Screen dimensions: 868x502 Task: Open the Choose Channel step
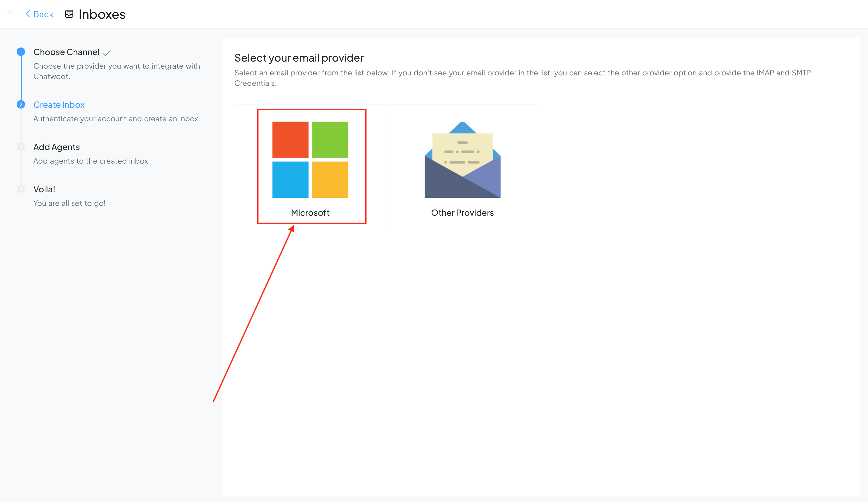coord(67,52)
